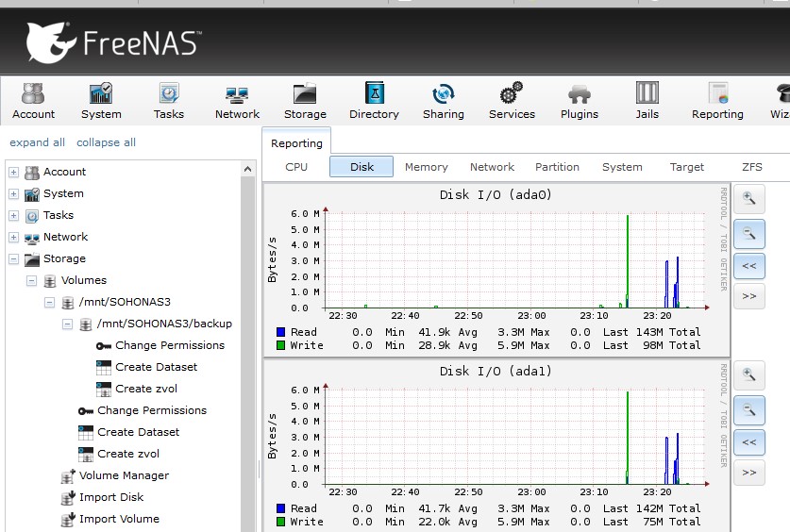790x532 pixels.
Task: Switch to the System reporting tab
Action: 622,167
